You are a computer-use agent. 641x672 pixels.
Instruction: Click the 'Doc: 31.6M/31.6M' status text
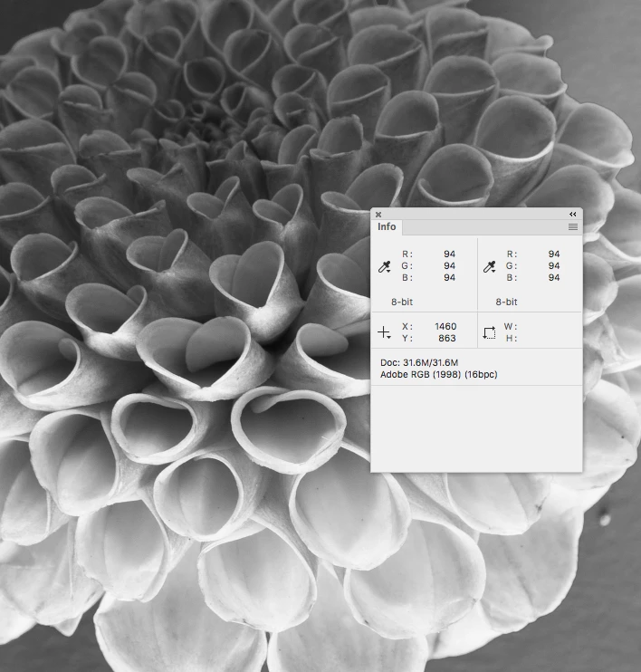[x=419, y=362]
